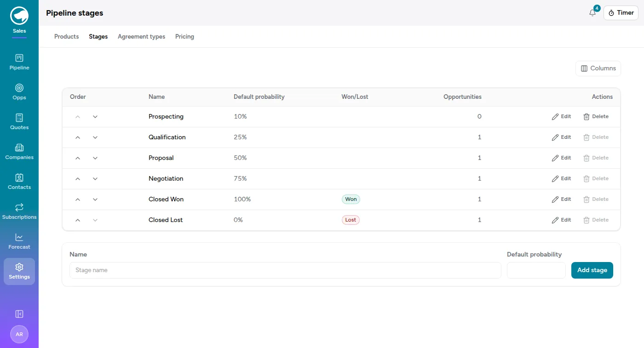Click the Won badge
Image resolution: width=644 pixels, height=348 pixels.
351,200
